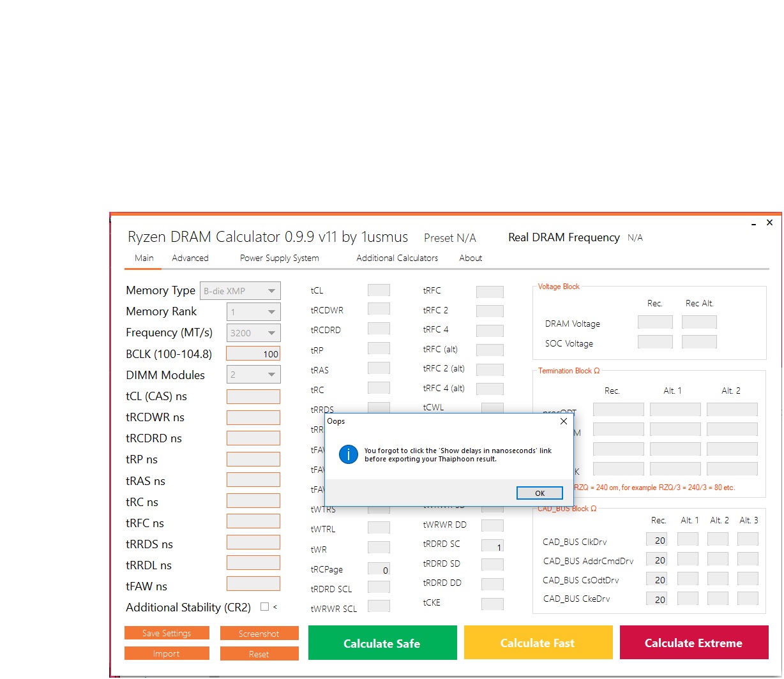Screen dimensions: 784x679
Task: Click the DRAM Voltage Rec. field
Action: (655, 322)
